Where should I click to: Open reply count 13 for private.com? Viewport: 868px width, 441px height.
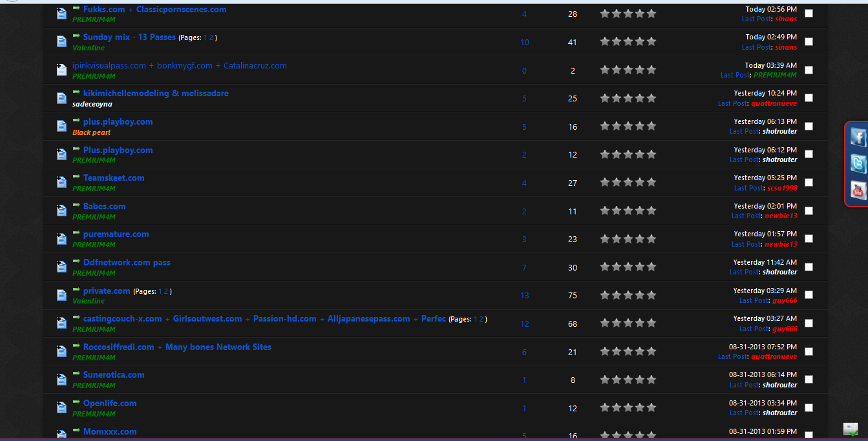point(524,296)
